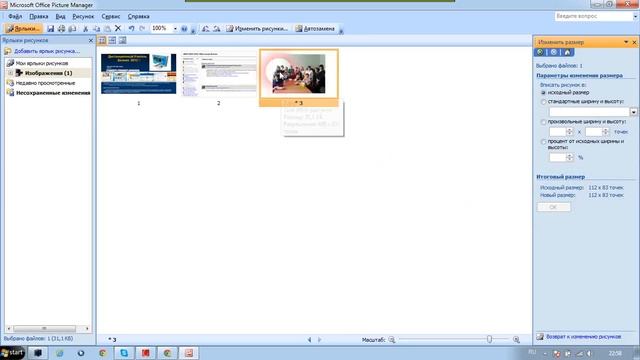The image size is (640, 360).
Task: Open the standard size dropdown arrow
Action: click(x=633, y=112)
